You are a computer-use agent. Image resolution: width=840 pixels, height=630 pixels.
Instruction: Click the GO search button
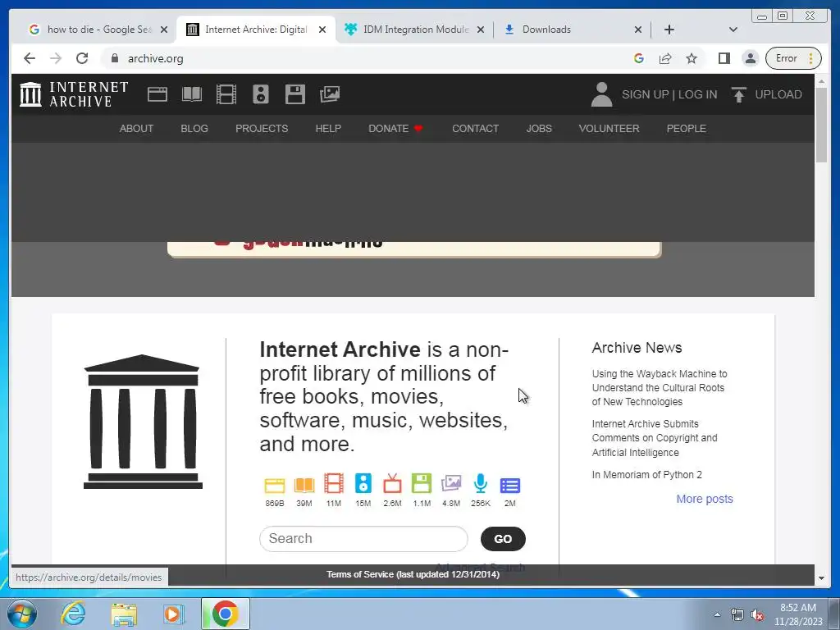[x=503, y=539]
